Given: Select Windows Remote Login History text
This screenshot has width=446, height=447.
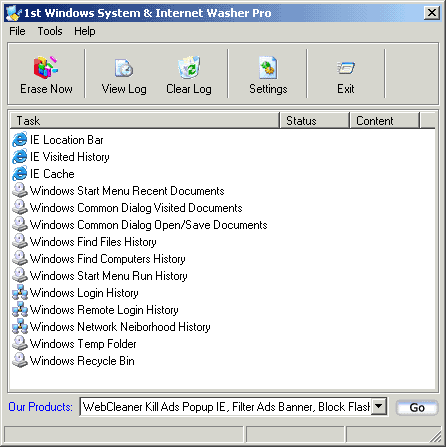Looking at the screenshot, I should pyautogui.click(x=104, y=310).
